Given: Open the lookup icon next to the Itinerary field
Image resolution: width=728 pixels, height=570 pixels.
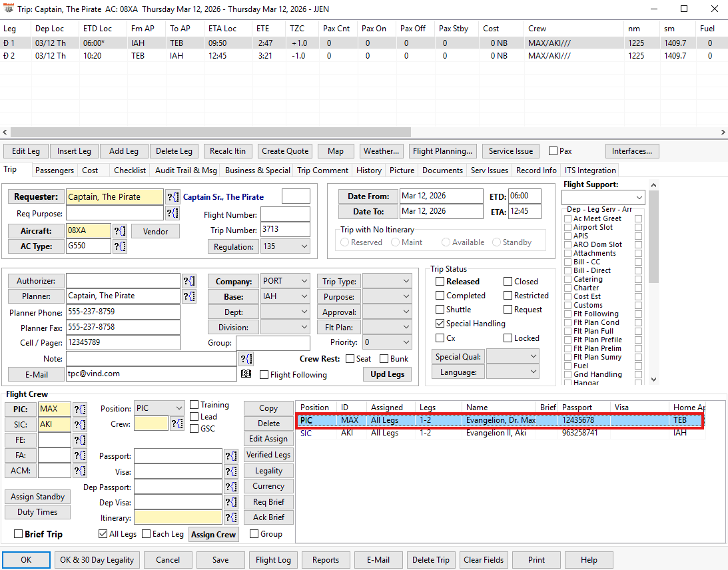Looking at the screenshot, I should click(x=230, y=517).
